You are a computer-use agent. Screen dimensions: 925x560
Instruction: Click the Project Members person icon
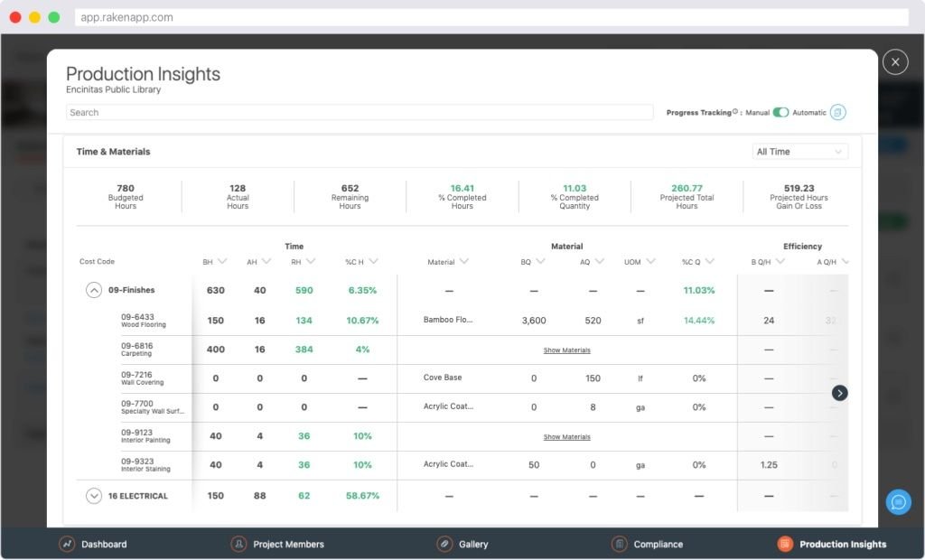[x=238, y=544]
